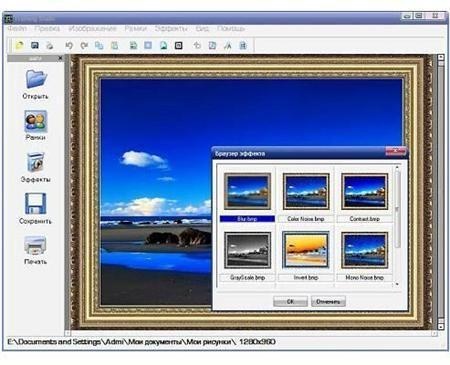Viewport: 450px width, 365px height.
Task: Open the Файл menu
Action: coord(17,29)
